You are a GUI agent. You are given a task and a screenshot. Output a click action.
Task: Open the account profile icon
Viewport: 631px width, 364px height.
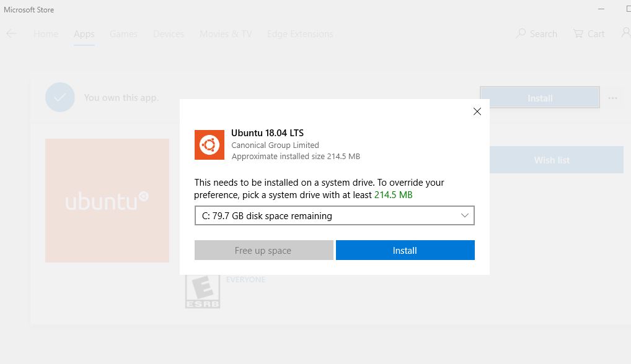pyautogui.click(x=626, y=33)
